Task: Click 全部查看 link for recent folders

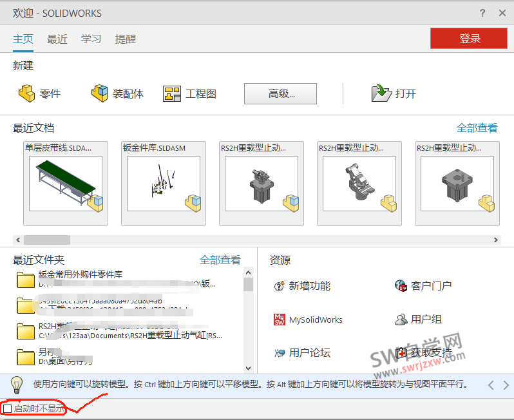Action: tap(220, 260)
